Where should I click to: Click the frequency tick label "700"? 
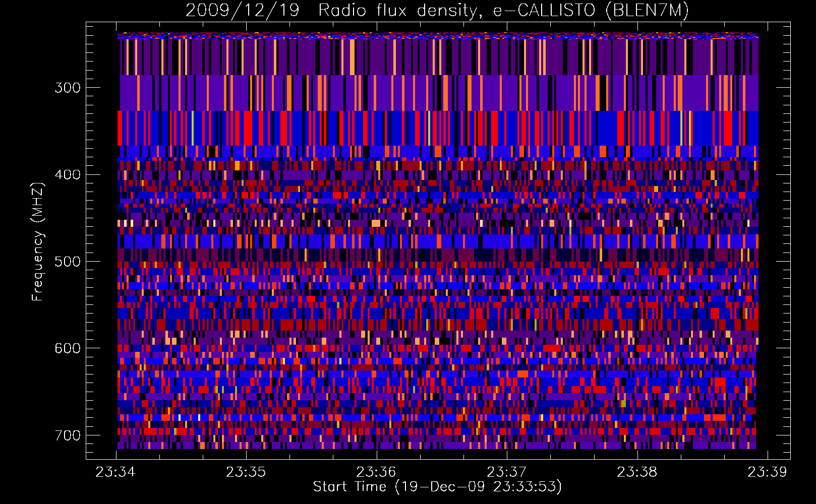[68, 435]
